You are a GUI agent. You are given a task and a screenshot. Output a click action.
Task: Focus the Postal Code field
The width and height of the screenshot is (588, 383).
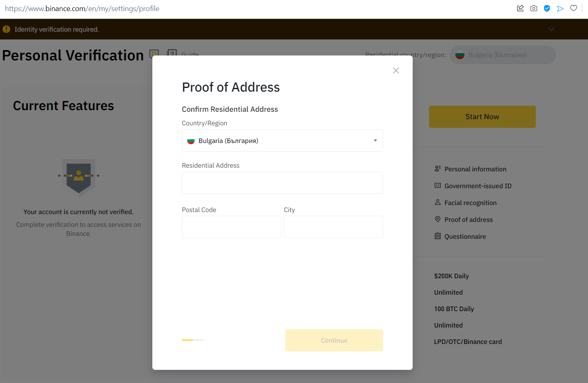(232, 227)
